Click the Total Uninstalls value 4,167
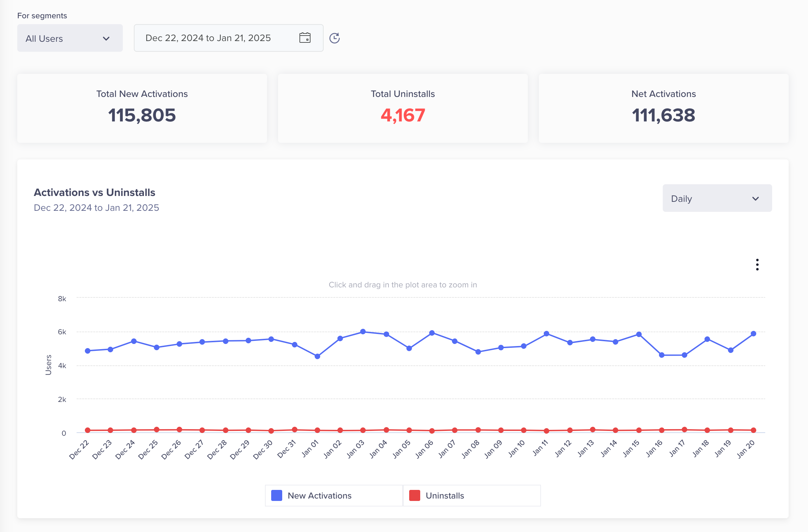808x532 pixels. 403,115
